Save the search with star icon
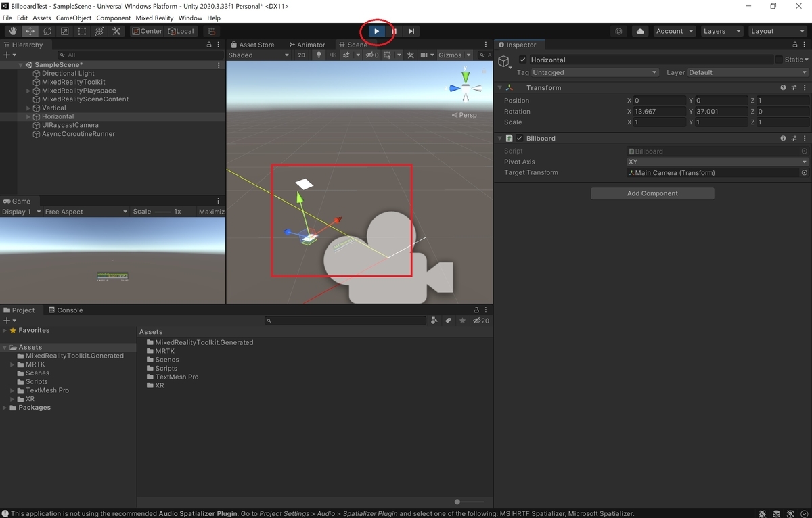Screen dimensions: 812x518 (462, 321)
